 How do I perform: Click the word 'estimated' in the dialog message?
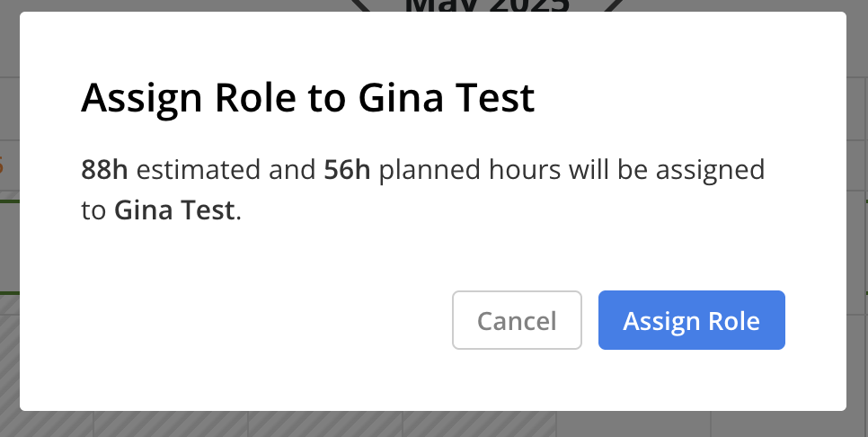tap(199, 169)
